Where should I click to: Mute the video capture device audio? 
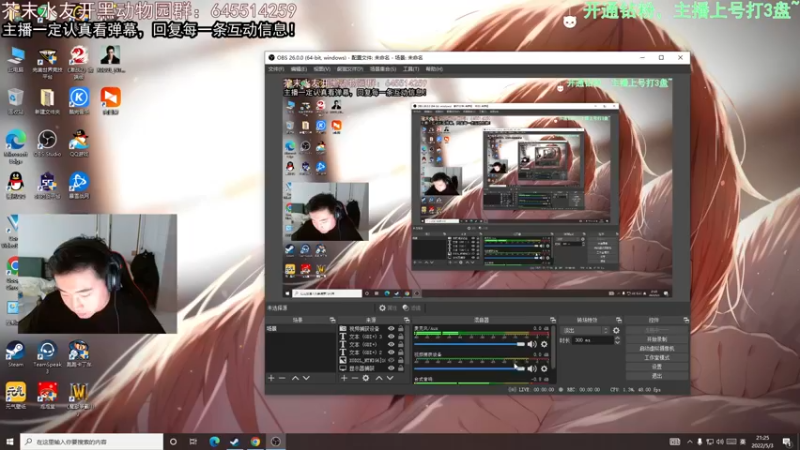tap(532, 368)
